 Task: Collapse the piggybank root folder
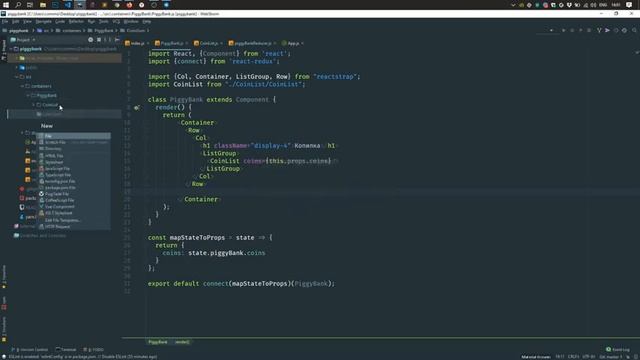click(x=11, y=49)
